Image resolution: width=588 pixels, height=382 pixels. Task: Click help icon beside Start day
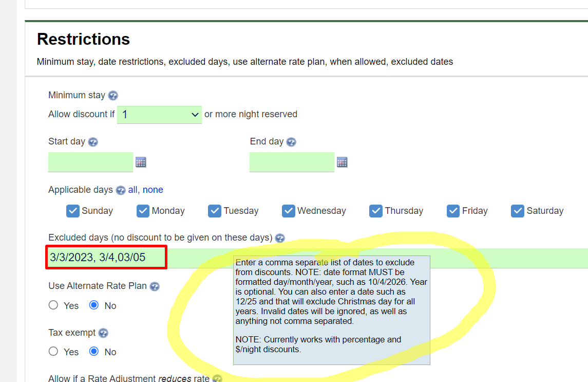(x=93, y=142)
